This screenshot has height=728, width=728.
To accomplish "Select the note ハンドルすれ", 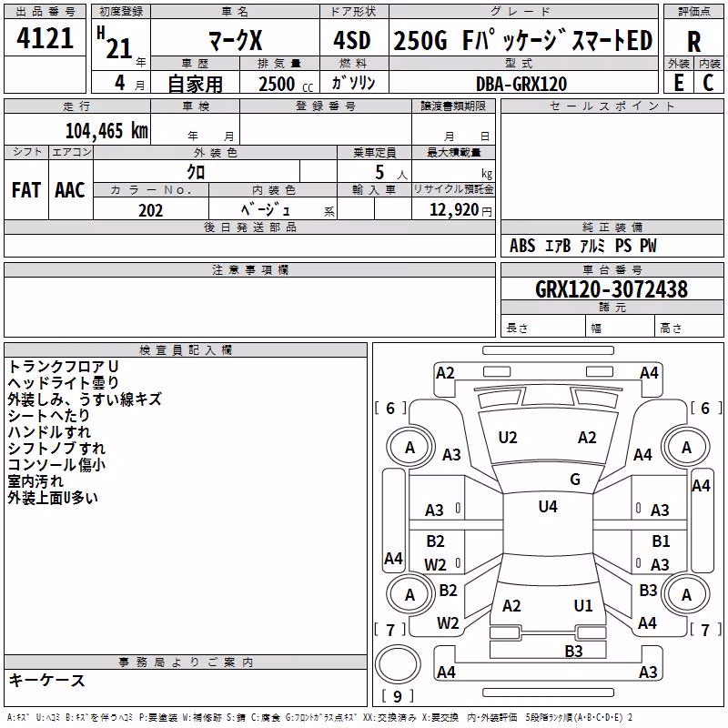I will pos(49,432).
